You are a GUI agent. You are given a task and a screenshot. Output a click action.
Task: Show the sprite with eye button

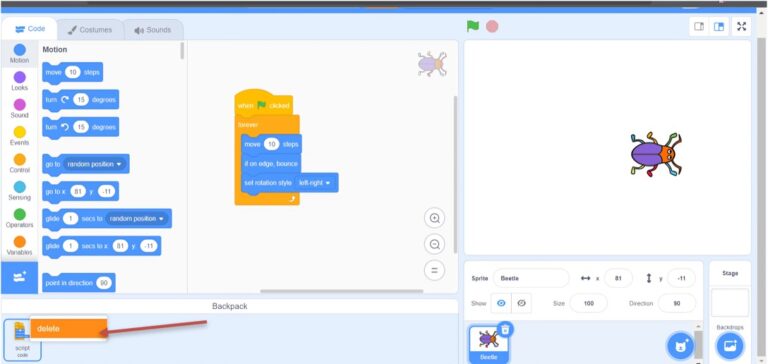coord(501,303)
